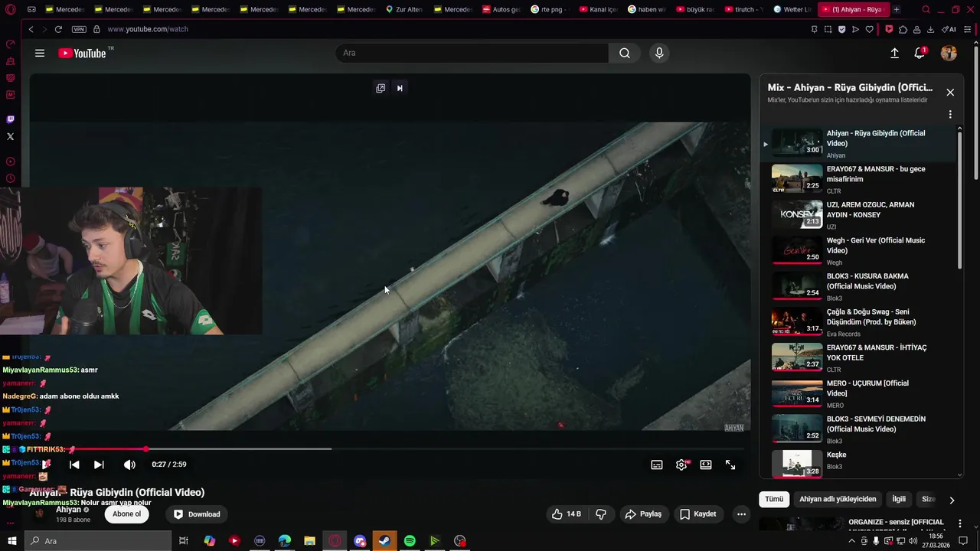Reload the page with browser refresh icon

[58, 29]
